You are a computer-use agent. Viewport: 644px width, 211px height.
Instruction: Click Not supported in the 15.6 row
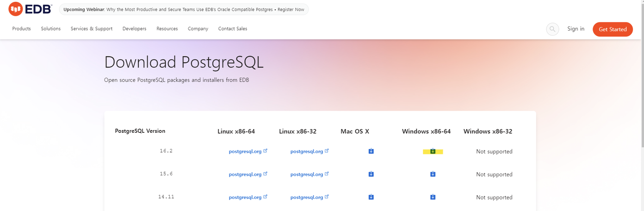[x=494, y=174]
